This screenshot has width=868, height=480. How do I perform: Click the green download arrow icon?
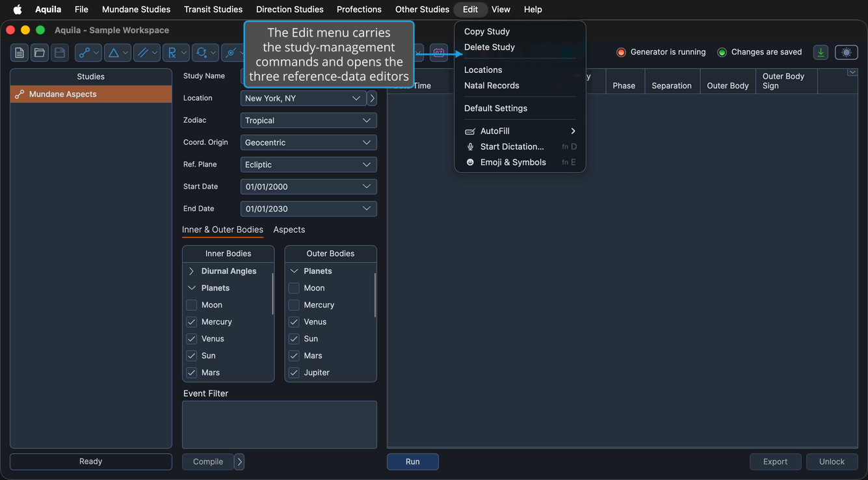pyautogui.click(x=821, y=53)
